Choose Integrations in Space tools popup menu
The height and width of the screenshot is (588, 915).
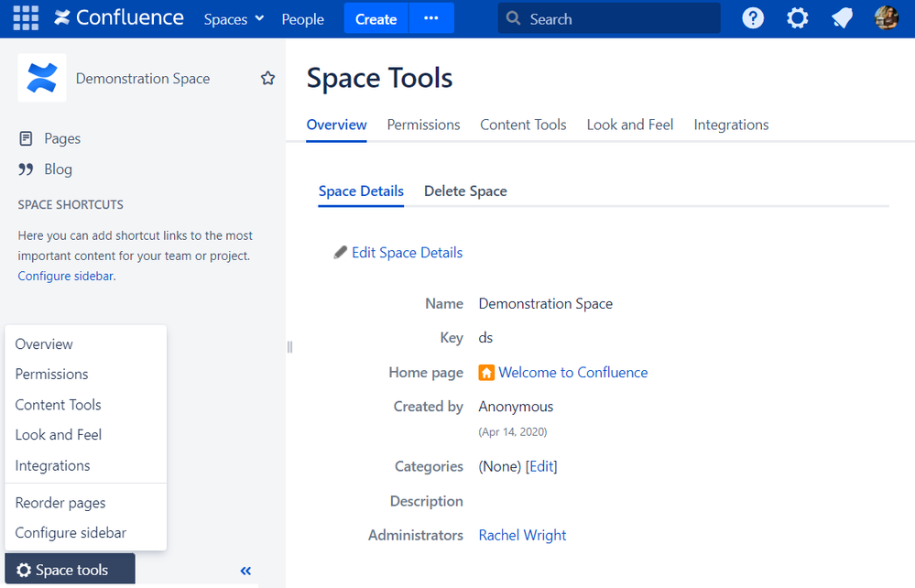[x=86, y=465]
